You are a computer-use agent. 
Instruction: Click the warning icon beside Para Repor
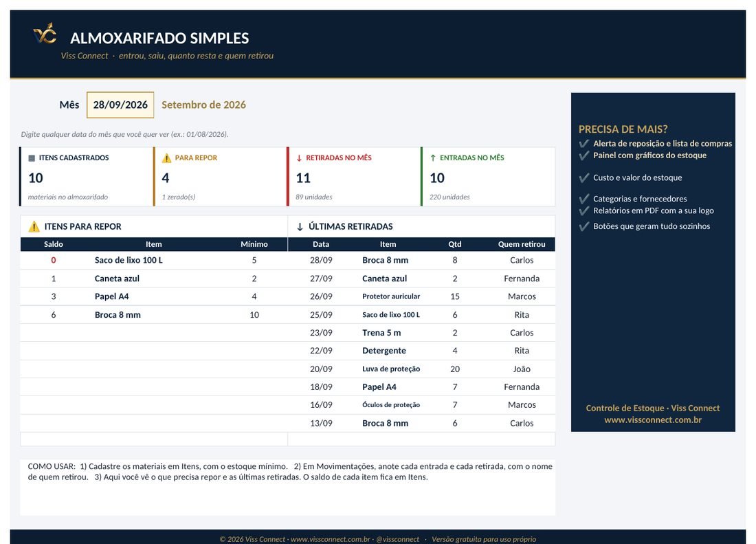pyautogui.click(x=167, y=158)
